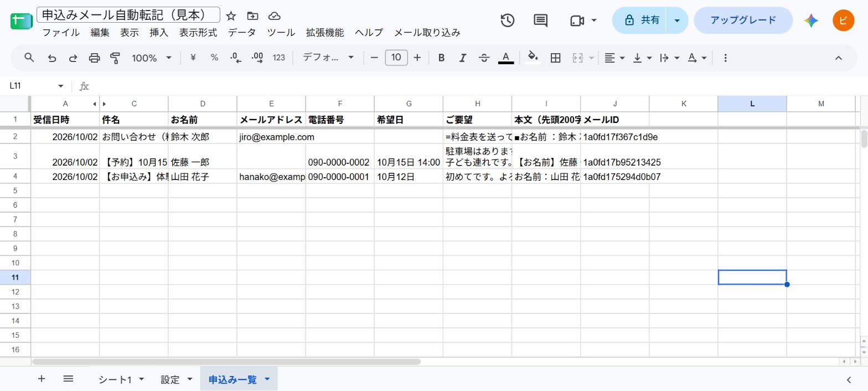Collapse the menus with the chevron up
The width and height of the screenshot is (868, 391).
tap(838, 58)
